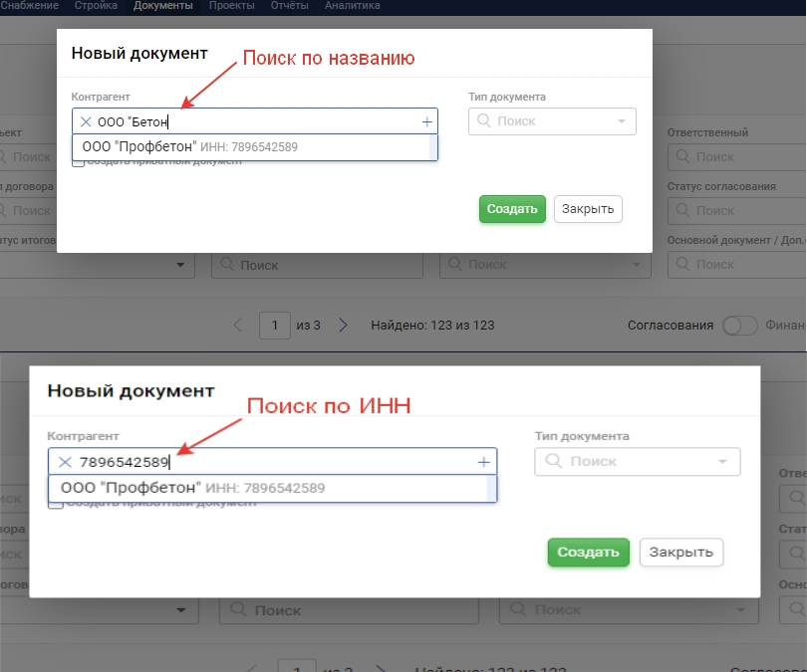This screenshot has height=672, width=807.
Task: Toggle the Согласования switch
Action: coord(740,326)
